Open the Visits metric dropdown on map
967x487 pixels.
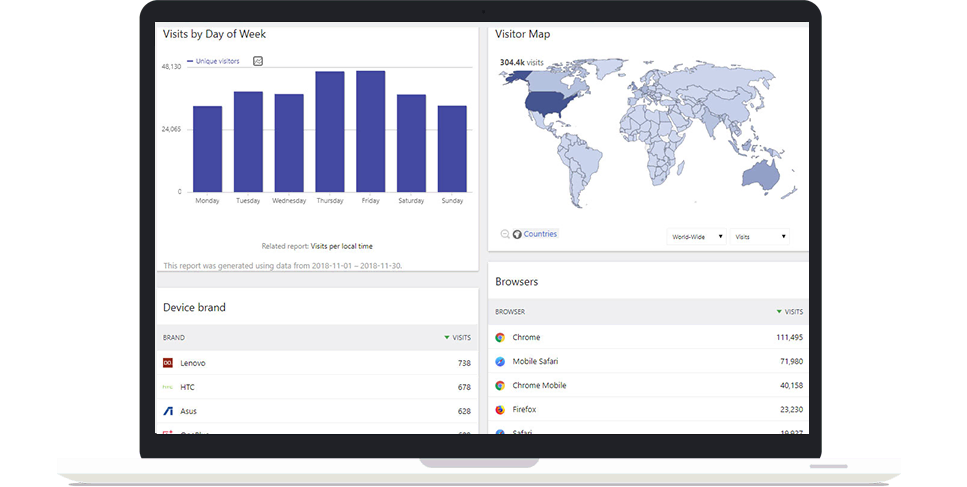(x=759, y=237)
